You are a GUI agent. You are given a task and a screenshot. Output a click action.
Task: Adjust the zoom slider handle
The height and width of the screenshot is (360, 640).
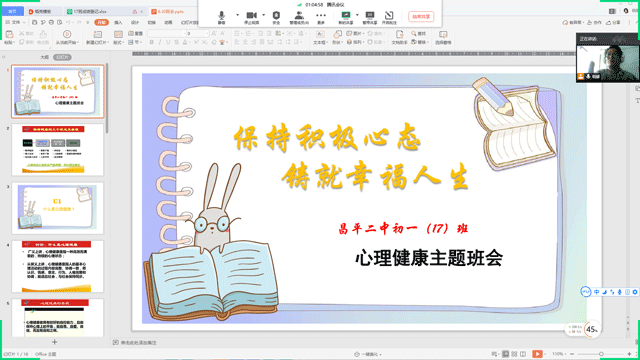(601, 354)
